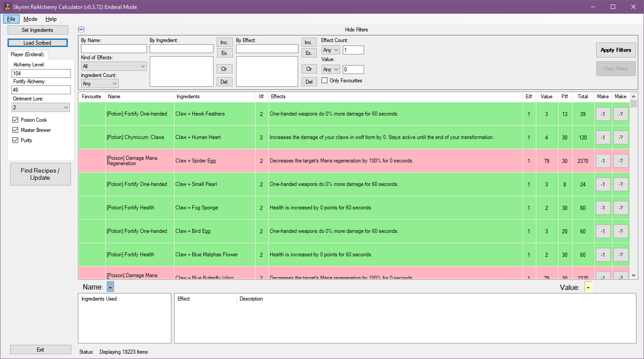Click -1 for Claw + Human Heart row
The width and height of the screenshot is (644, 359).
tap(603, 138)
